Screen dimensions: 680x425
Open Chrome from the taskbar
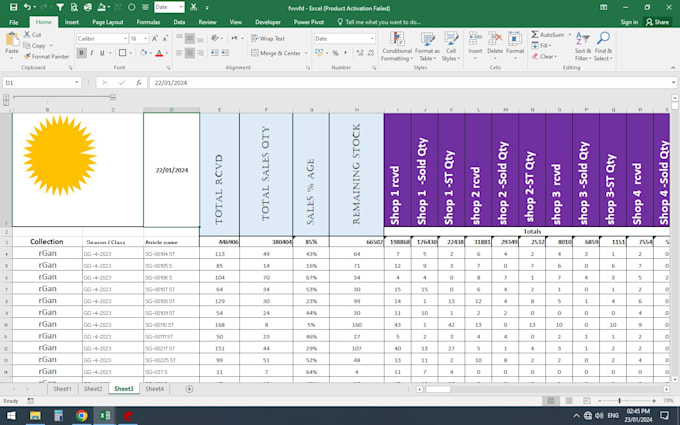(x=81, y=415)
